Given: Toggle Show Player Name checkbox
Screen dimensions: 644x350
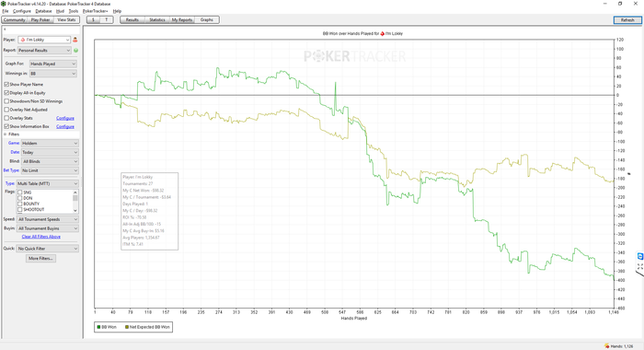Looking at the screenshot, I should [x=6, y=85].
